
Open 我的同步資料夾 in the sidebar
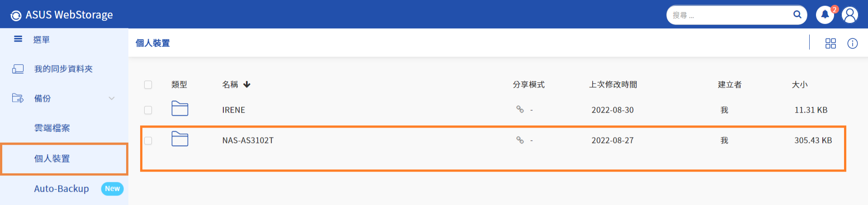pyautogui.click(x=63, y=69)
